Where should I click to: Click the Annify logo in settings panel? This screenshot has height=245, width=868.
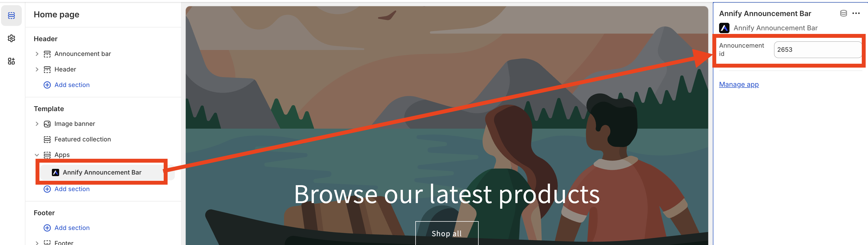[724, 28]
